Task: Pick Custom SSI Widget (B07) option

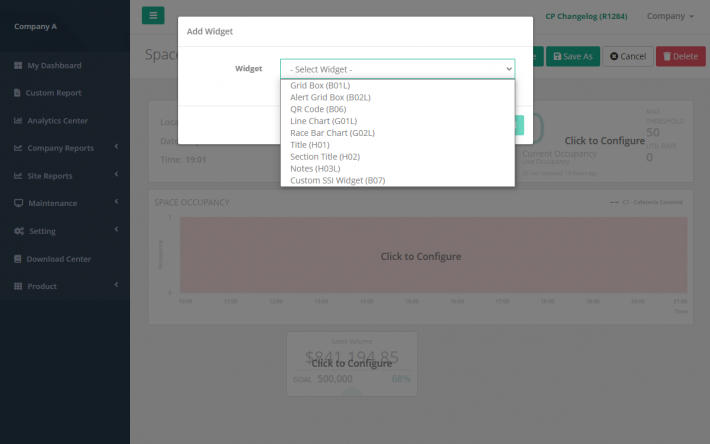Action: pyautogui.click(x=337, y=180)
